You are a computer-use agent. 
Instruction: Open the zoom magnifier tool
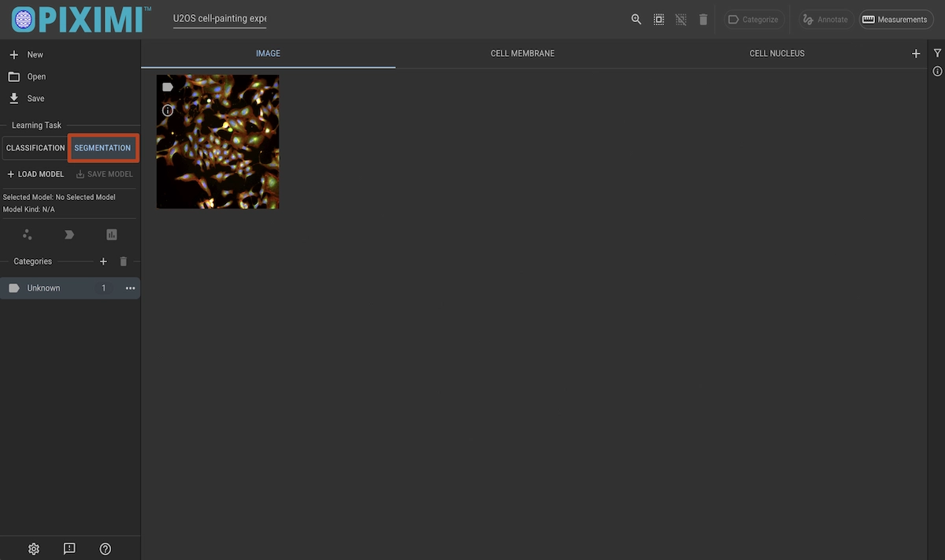636,20
